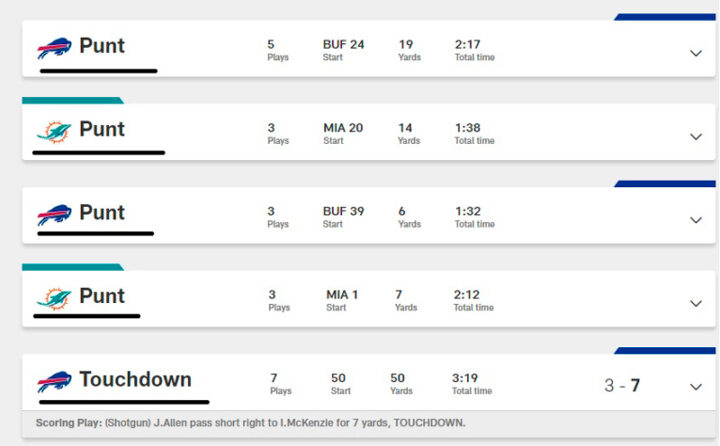Expand the Touchdown drive details chevron
The width and height of the screenshot is (720, 446).
696,386
